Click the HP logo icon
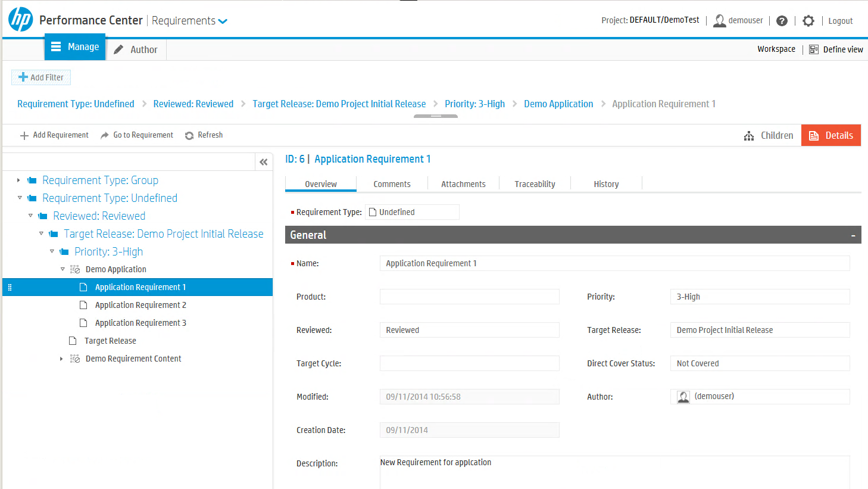Screen dimensions: 868x489 click(20, 20)
